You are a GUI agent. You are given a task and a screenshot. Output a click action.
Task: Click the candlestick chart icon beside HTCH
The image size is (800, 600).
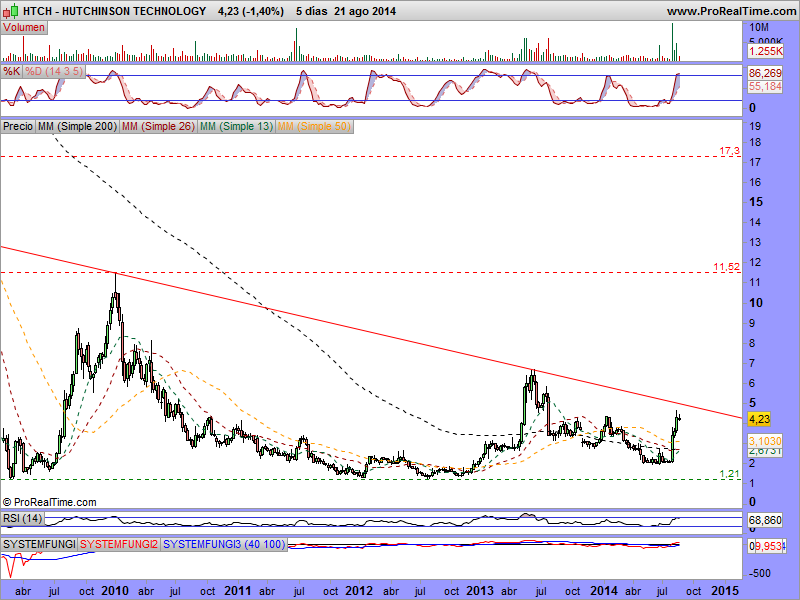pyautogui.click(x=11, y=10)
